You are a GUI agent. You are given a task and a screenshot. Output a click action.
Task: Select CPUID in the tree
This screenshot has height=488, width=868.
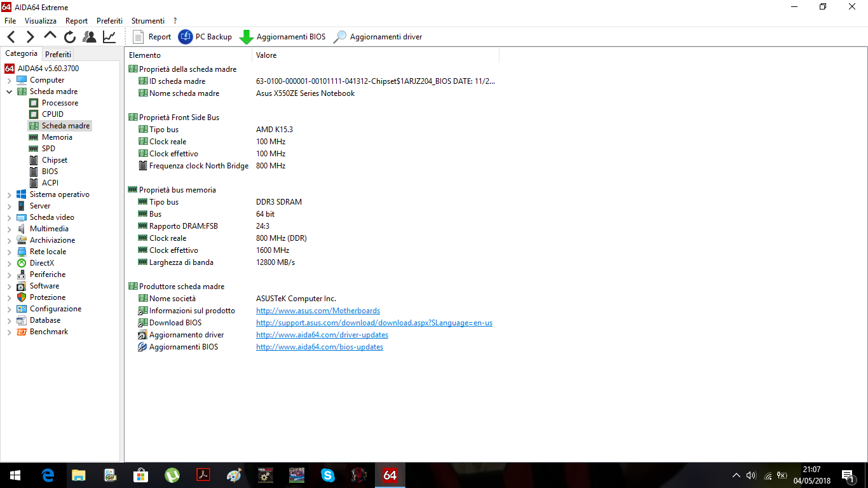tap(53, 114)
